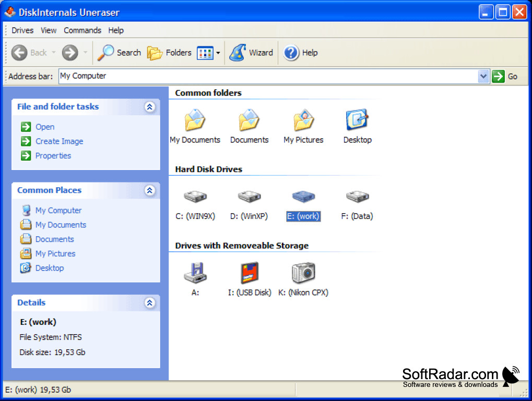The width and height of the screenshot is (532, 401).
Task: Click the "Disk size: 19,53 Gb" detail text
Action: (52, 353)
